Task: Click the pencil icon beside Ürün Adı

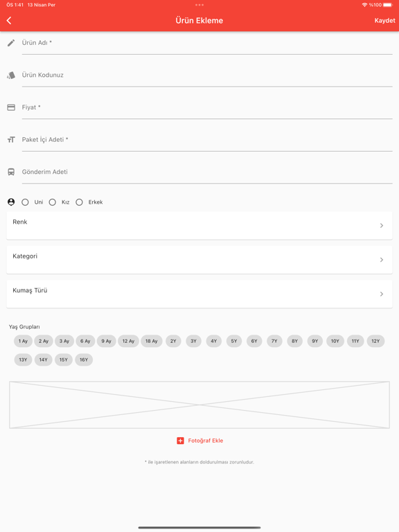Action: click(x=11, y=43)
